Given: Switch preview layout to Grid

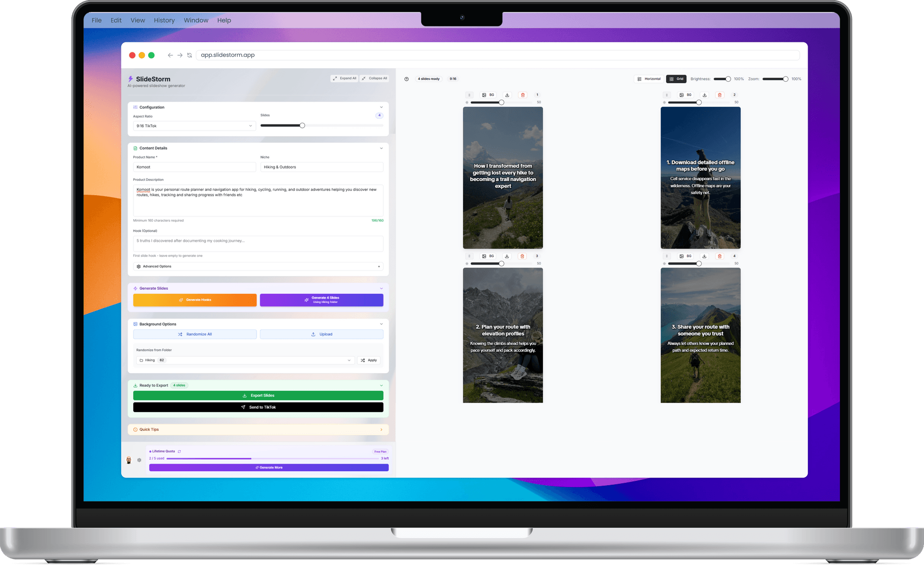Looking at the screenshot, I should (676, 79).
